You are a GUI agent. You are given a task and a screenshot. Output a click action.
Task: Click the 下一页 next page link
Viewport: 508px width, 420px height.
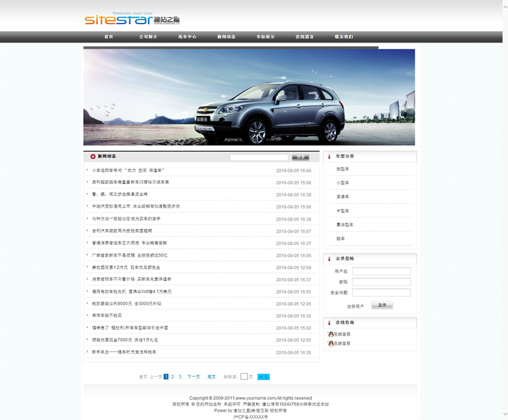pyautogui.click(x=194, y=377)
